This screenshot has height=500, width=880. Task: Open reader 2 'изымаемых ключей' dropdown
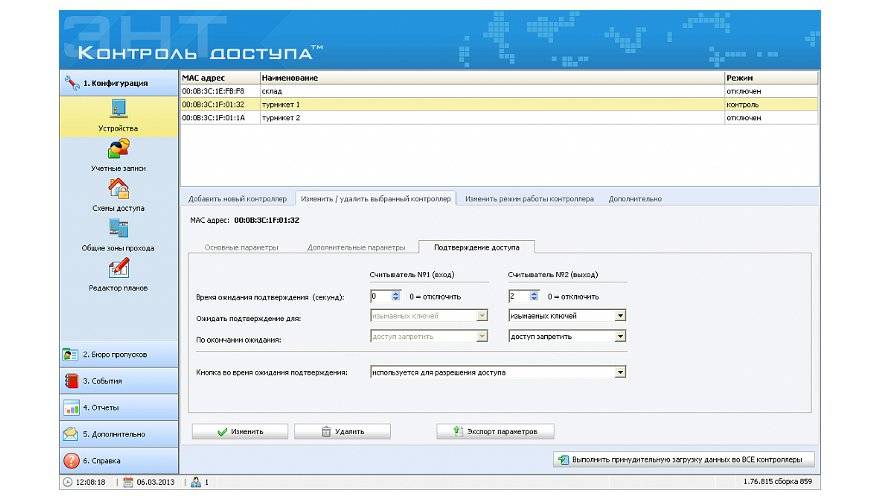tap(620, 316)
